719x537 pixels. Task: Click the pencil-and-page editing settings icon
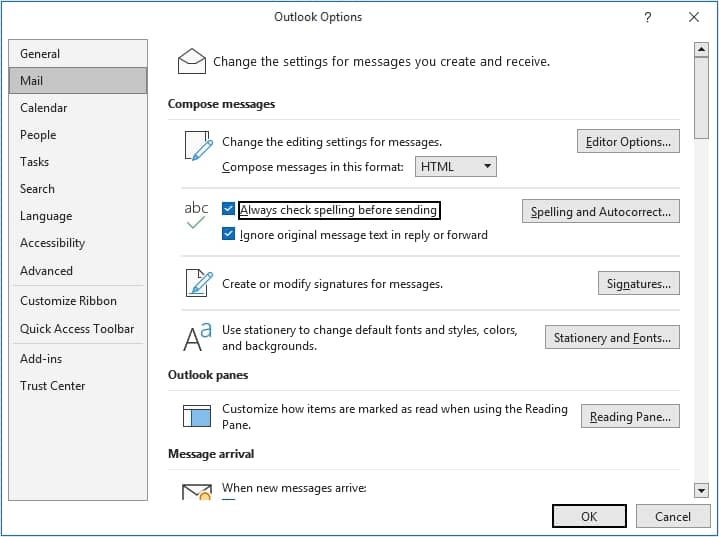[x=199, y=146]
